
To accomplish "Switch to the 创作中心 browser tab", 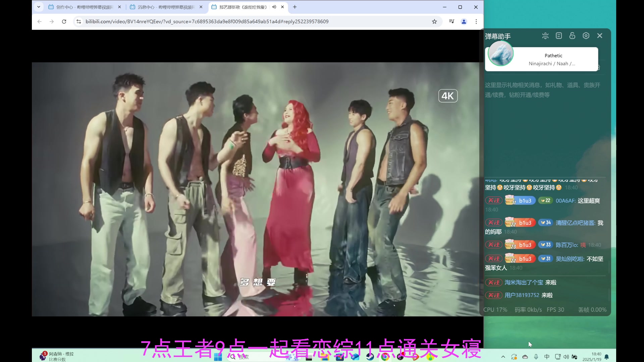I will [85, 7].
